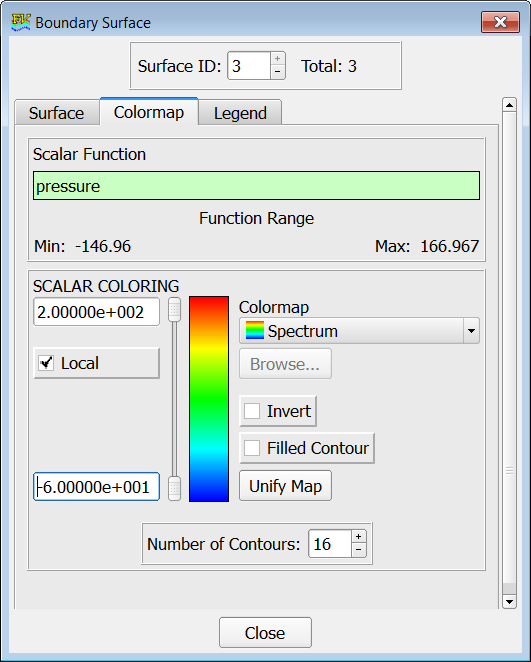Switch to the Surface tab
This screenshot has width=531, height=662.
coord(57,113)
